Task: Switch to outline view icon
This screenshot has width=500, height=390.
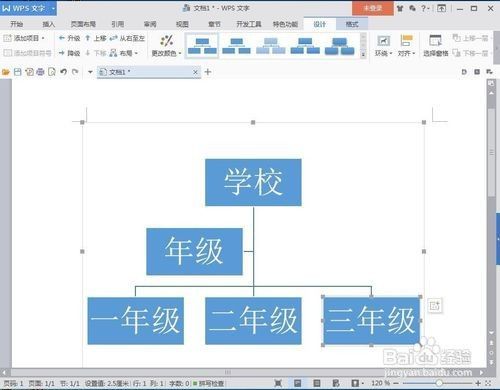Action: 317,384
